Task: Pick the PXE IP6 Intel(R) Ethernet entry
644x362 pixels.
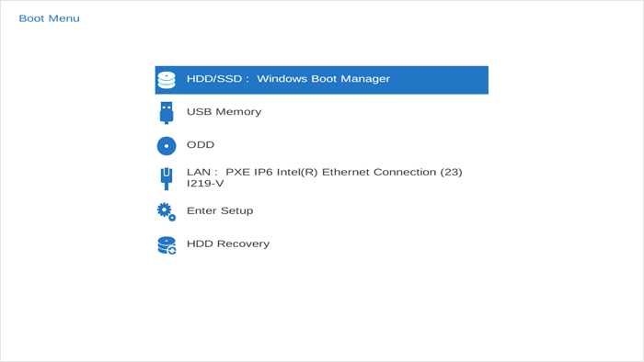Action: [x=322, y=178]
